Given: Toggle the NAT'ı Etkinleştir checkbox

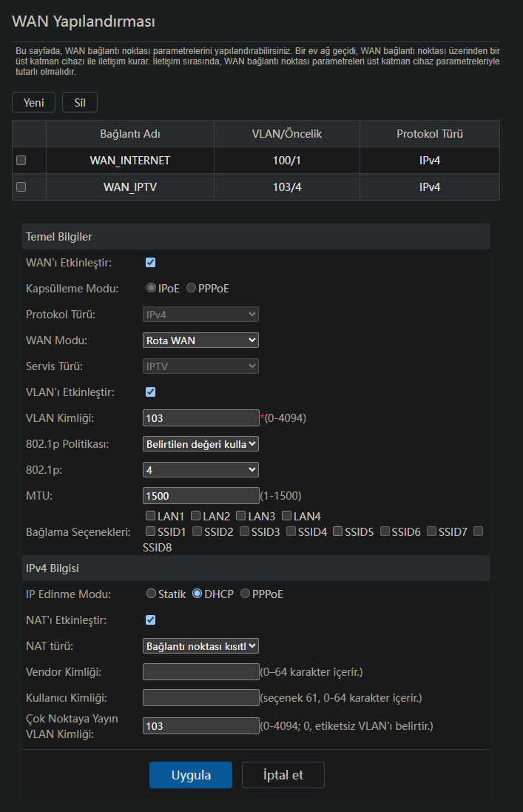Looking at the screenshot, I should (x=150, y=620).
